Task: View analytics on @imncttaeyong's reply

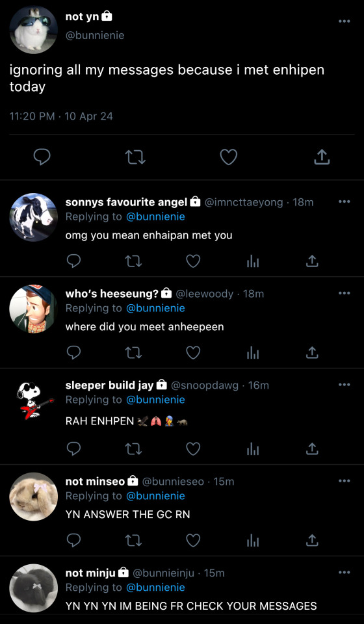Action: pos(253,261)
